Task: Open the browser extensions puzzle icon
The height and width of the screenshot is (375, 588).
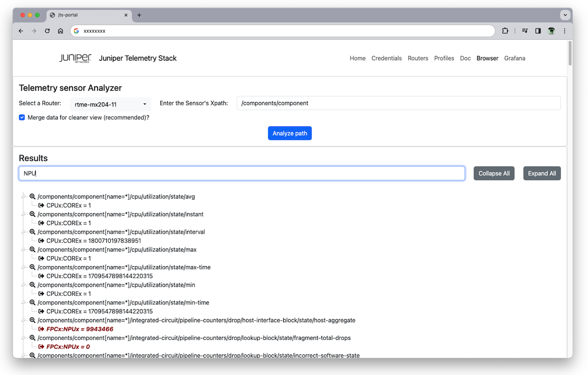Action: coord(505,30)
